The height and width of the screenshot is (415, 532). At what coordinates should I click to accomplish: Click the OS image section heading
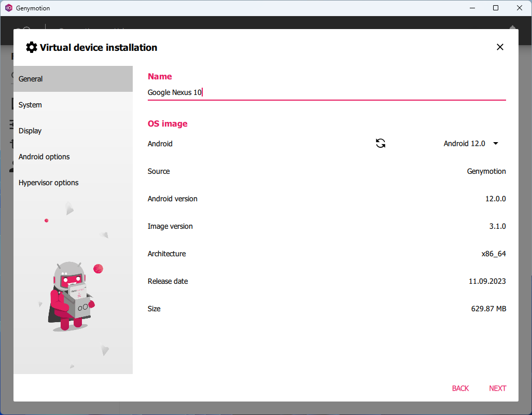(x=167, y=123)
